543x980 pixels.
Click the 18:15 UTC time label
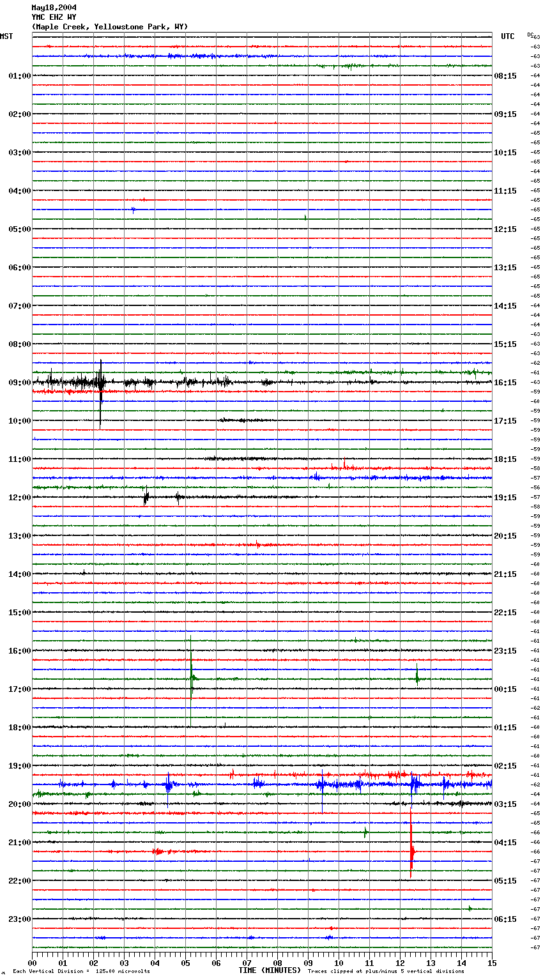tap(505, 459)
